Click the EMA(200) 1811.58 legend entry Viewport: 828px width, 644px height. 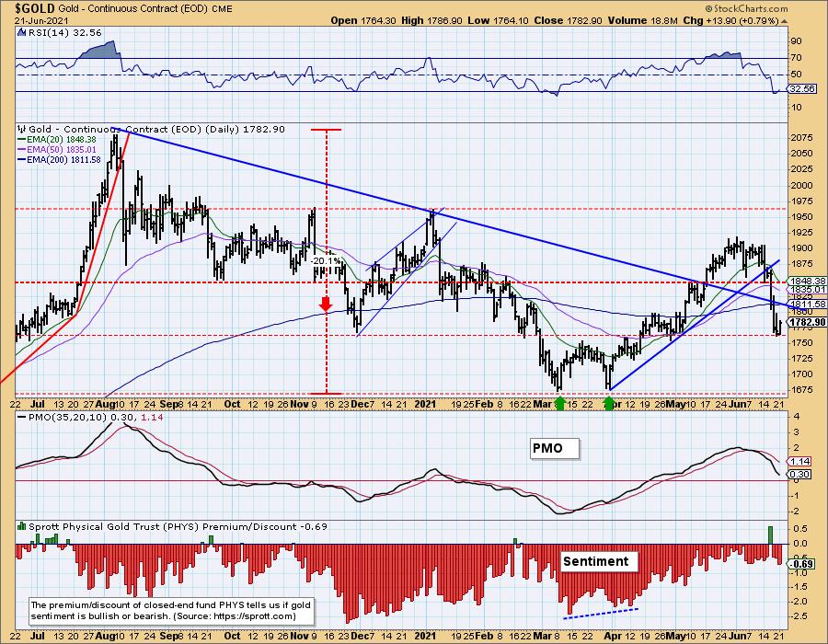tap(60, 159)
